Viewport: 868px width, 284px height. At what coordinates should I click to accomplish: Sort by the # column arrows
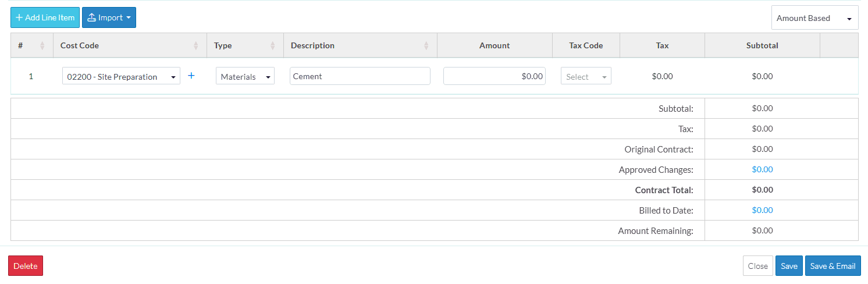42,46
